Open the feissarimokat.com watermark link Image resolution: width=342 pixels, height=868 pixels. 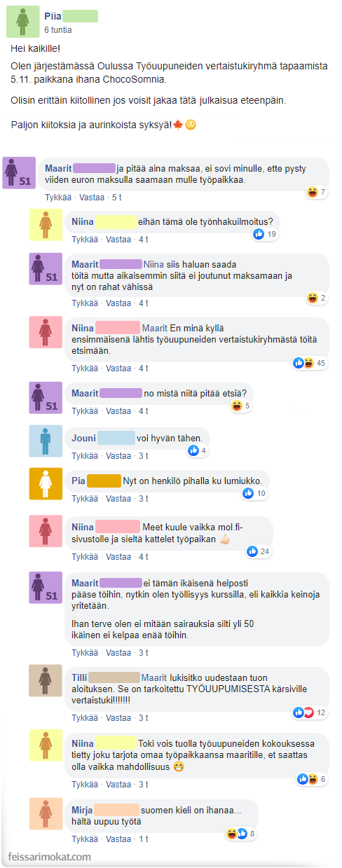click(x=50, y=857)
